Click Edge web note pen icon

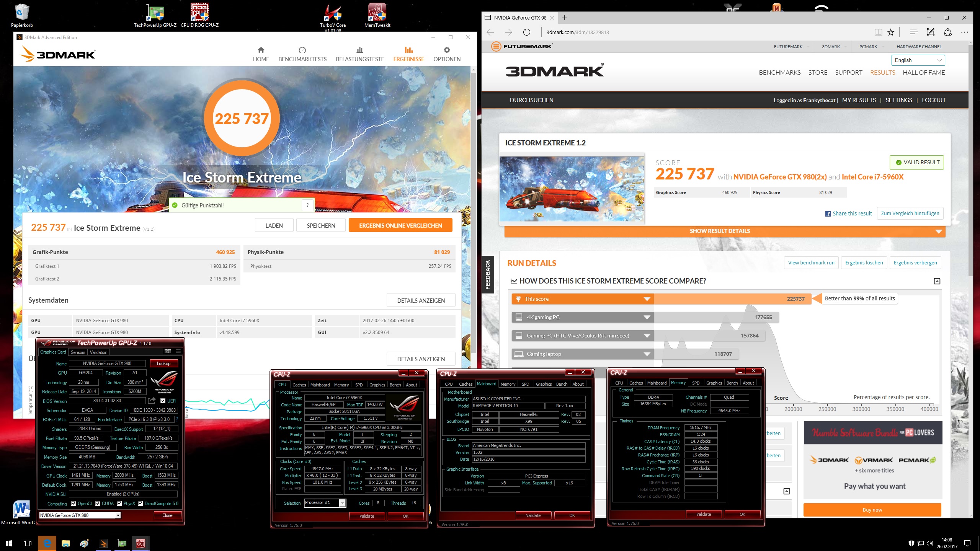tap(931, 32)
